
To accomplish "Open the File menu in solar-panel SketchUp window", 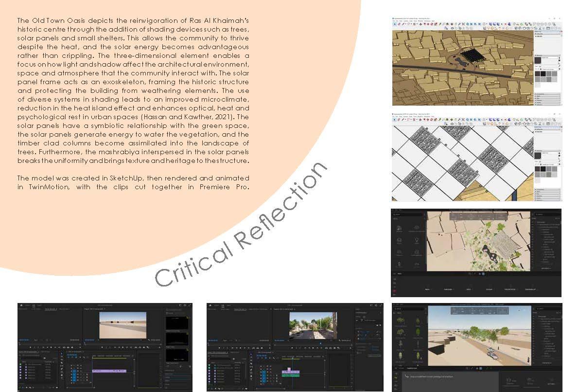I will tap(394, 116).
